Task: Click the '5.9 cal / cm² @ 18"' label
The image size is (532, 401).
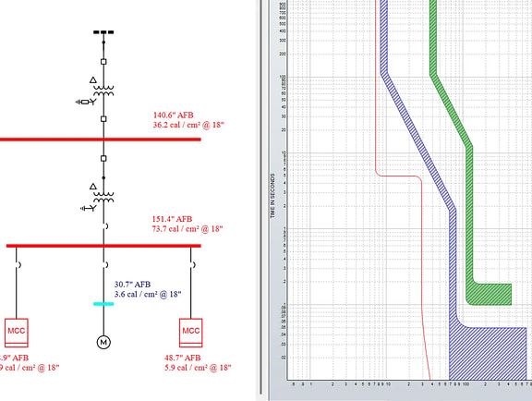Action: click(198, 368)
